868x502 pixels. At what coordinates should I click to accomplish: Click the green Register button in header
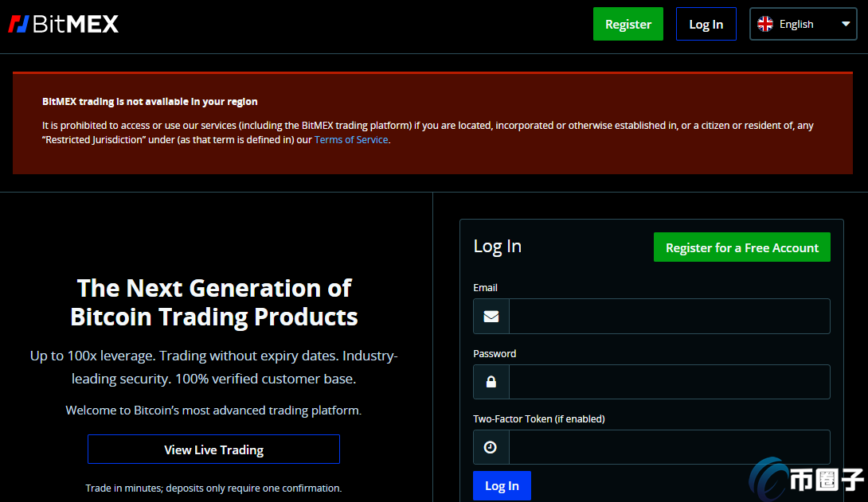628,24
